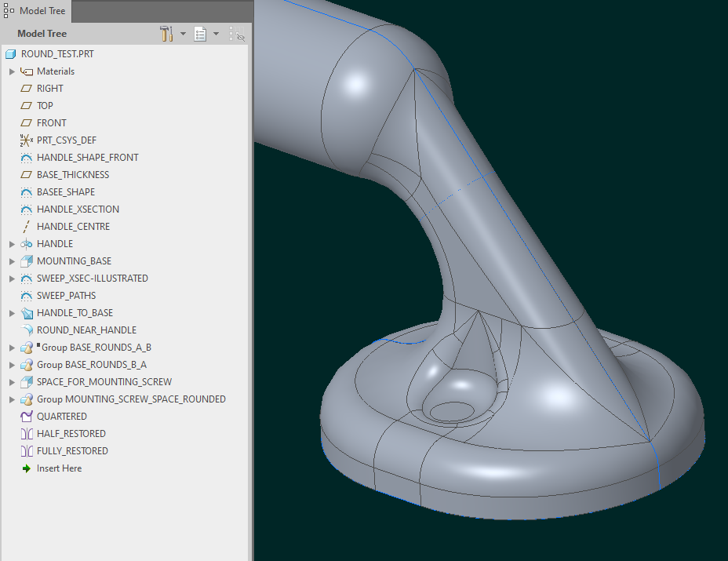
Task: Open the settings dropdown arrow
Action: [182, 34]
